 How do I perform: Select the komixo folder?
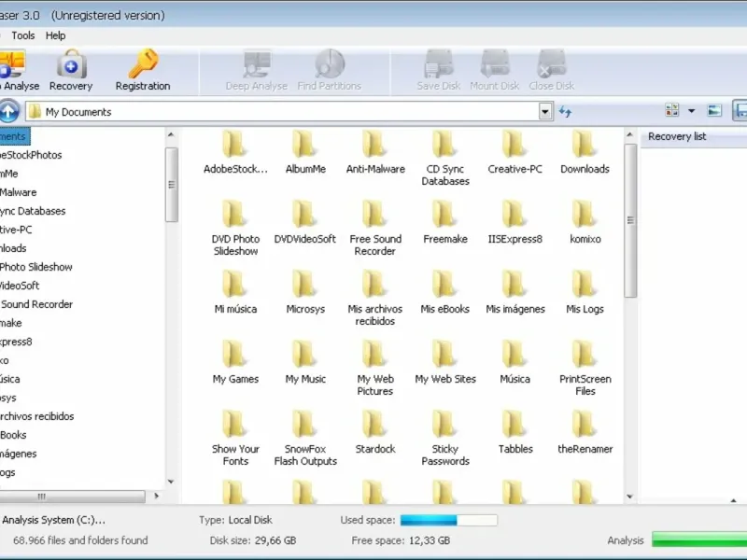(585, 222)
